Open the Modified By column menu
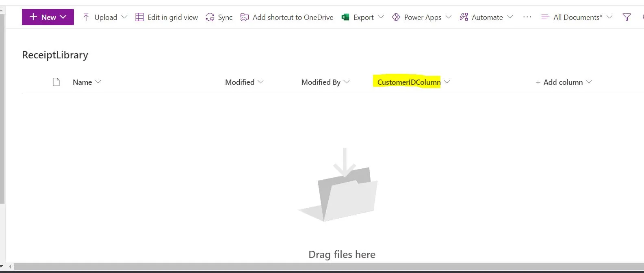644x273 pixels. [325, 82]
